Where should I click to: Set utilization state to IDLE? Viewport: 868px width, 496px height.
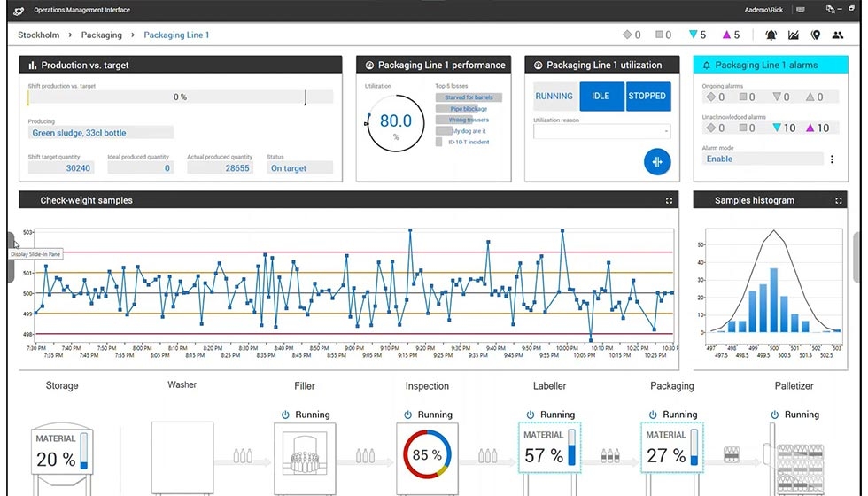[x=601, y=97]
